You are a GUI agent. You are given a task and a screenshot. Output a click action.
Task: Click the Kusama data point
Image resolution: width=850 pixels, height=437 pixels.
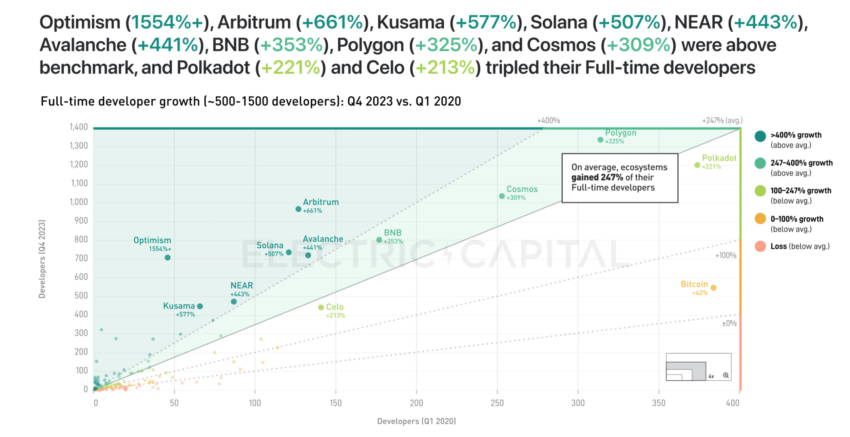[x=200, y=306]
